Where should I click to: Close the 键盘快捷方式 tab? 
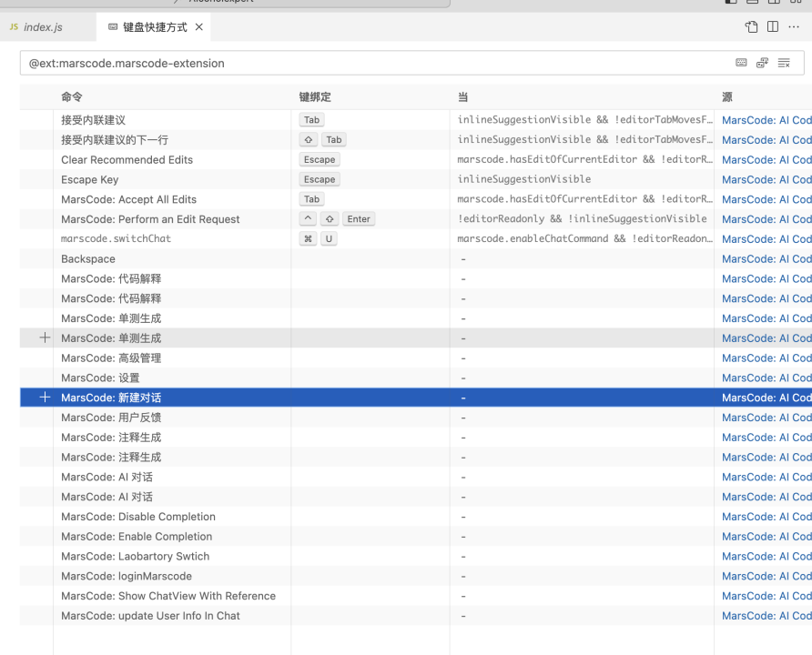(x=199, y=27)
